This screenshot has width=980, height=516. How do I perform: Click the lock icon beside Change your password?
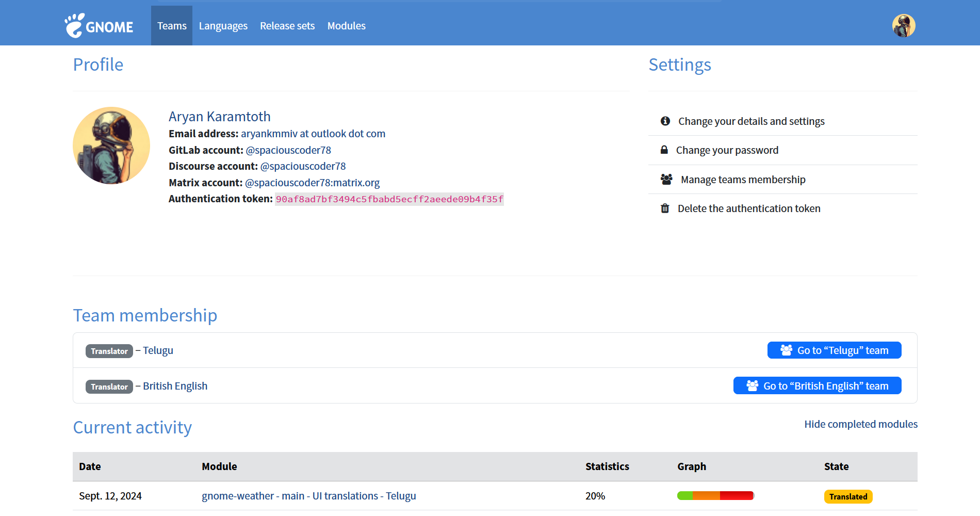(x=664, y=150)
